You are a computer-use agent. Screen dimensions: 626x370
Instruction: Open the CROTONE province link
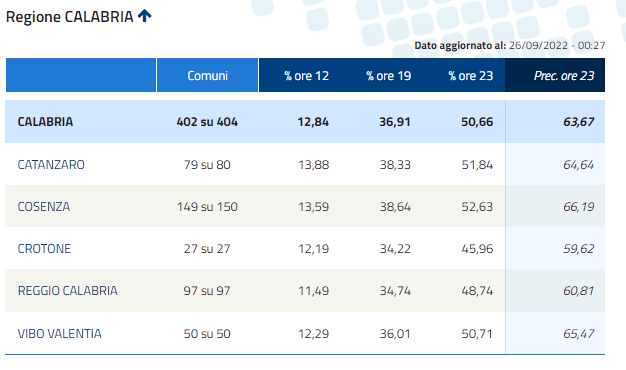point(44,249)
